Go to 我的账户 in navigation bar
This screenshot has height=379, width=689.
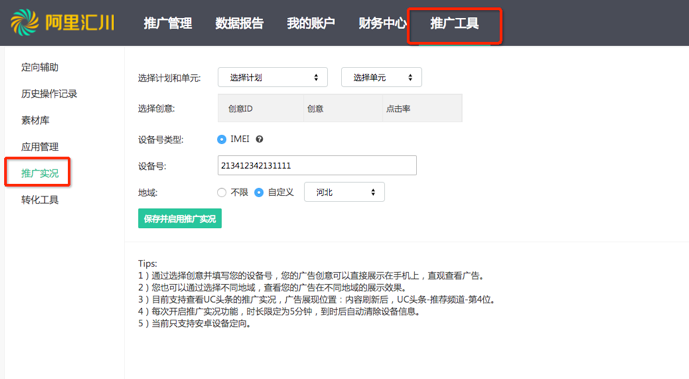(x=311, y=23)
